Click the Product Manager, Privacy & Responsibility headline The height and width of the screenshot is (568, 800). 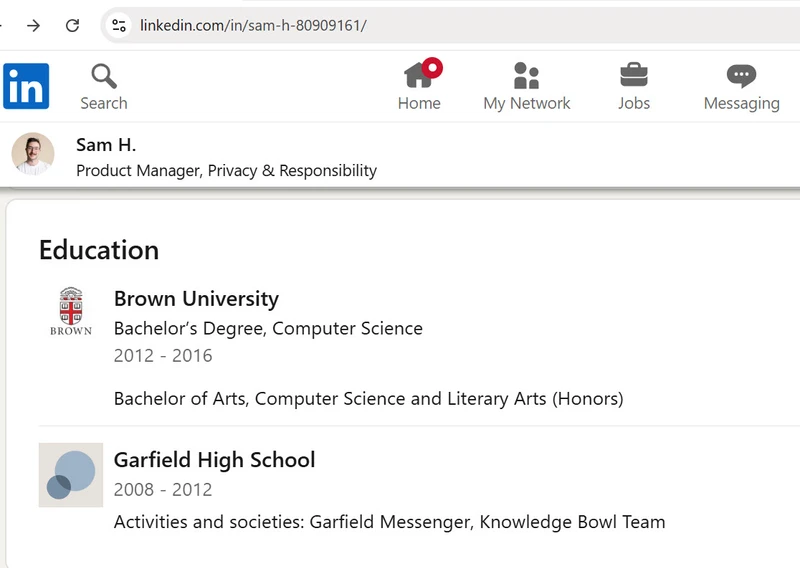click(226, 171)
